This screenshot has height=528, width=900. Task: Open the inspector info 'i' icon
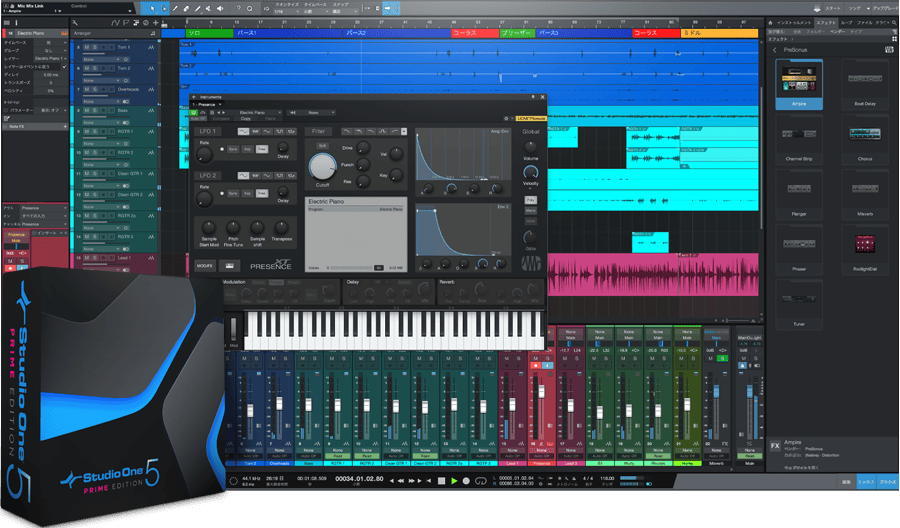[x=16, y=23]
